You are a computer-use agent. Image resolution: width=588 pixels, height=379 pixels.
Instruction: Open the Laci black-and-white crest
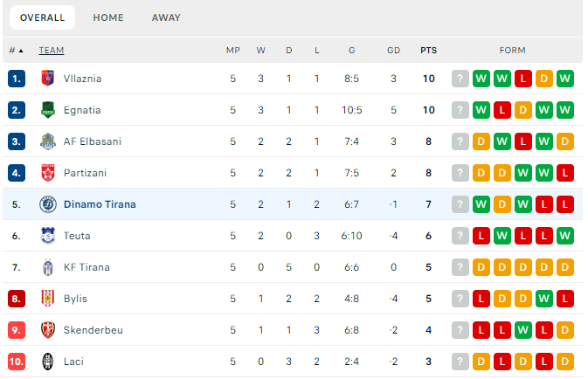(x=48, y=362)
